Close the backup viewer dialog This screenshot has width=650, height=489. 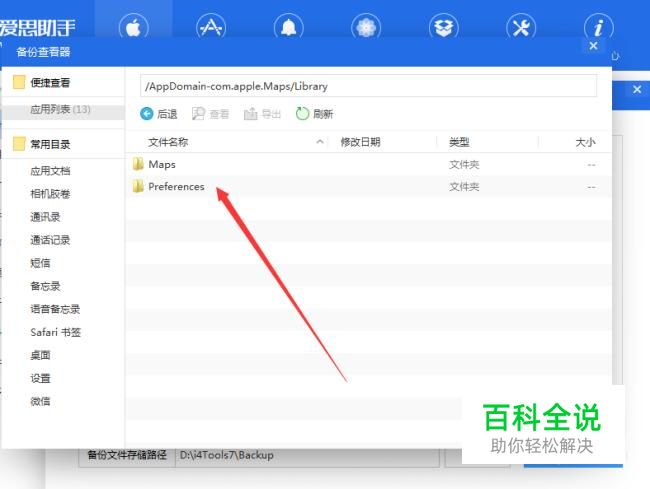[593, 46]
